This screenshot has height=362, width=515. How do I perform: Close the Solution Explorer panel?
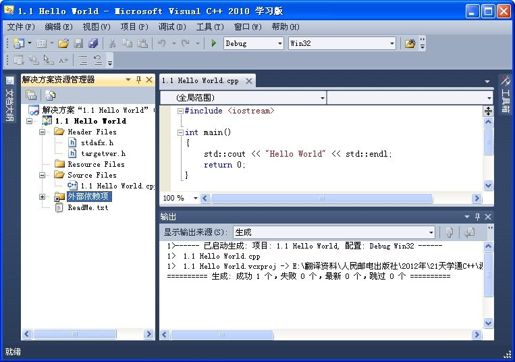[x=149, y=80]
